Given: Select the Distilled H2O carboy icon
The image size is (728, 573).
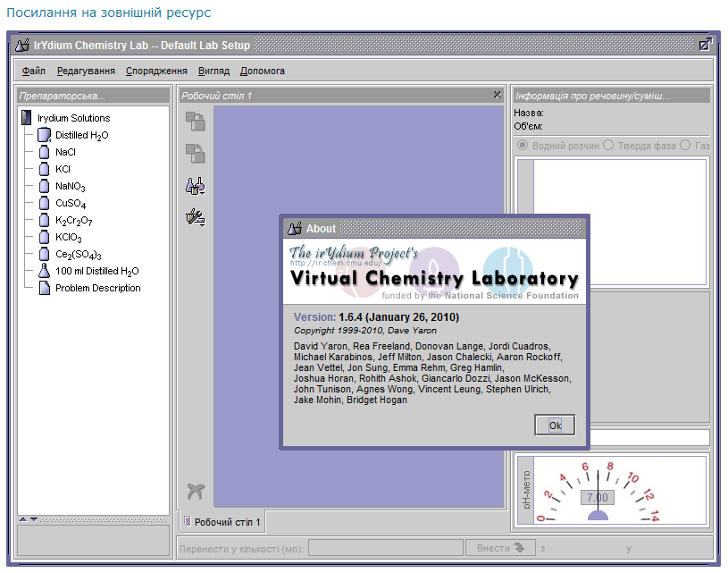Looking at the screenshot, I should tap(44, 135).
